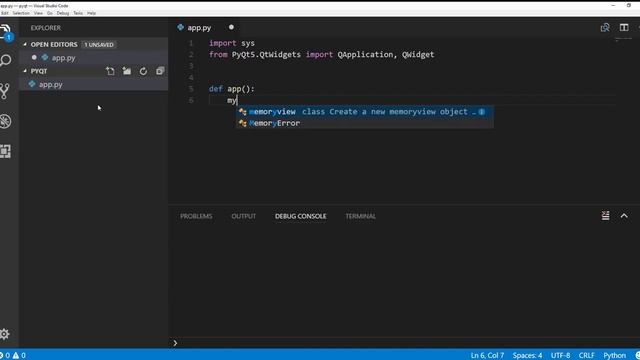Screen dimensions: 640x360
Task: Open the Help menu
Action: point(91,13)
